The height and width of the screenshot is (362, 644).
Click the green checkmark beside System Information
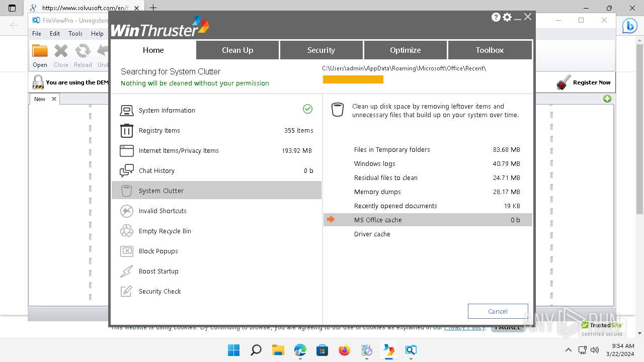click(308, 109)
